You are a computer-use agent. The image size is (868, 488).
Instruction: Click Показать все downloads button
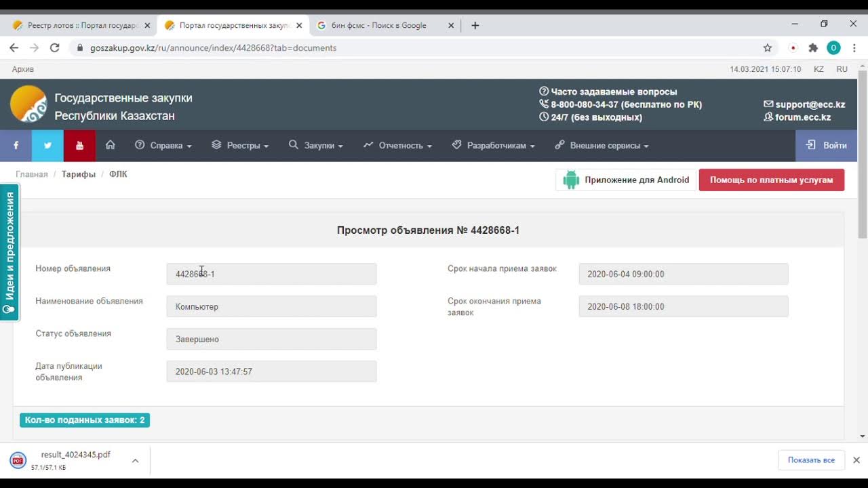pyautogui.click(x=811, y=460)
